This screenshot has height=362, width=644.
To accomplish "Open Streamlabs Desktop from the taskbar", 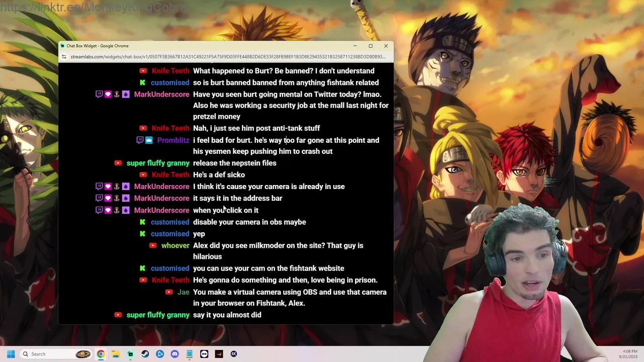I will pos(130,354).
